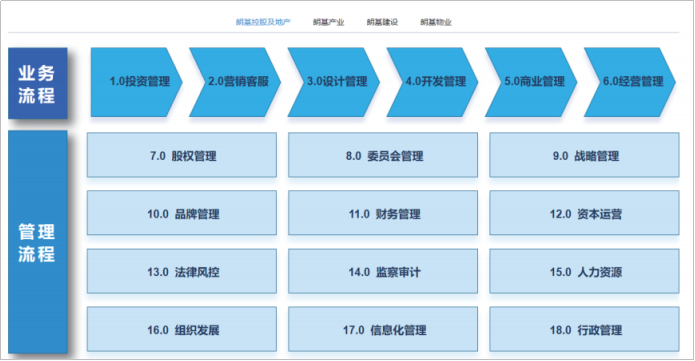Select the 8.0 委员会管理 box
This screenshot has width=695, height=361.
(x=383, y=155)
